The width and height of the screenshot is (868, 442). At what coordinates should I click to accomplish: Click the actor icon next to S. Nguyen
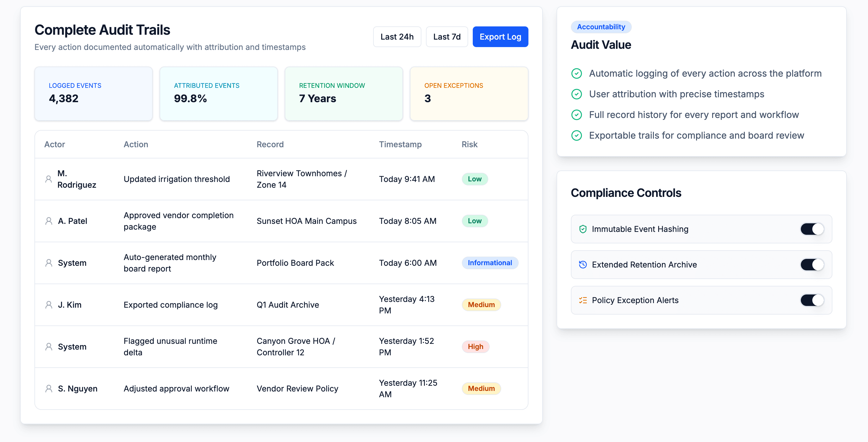tap(48, 388)
